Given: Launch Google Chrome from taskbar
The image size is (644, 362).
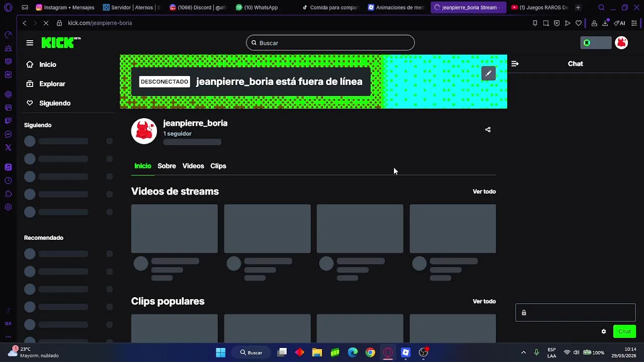Looking at the screenshot, I should [370, 352].
